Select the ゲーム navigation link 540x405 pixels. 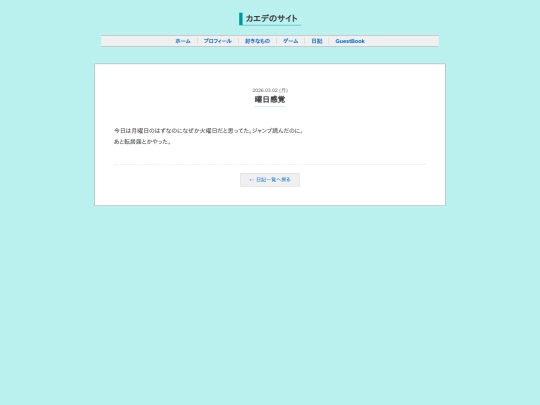click(290, 41)
